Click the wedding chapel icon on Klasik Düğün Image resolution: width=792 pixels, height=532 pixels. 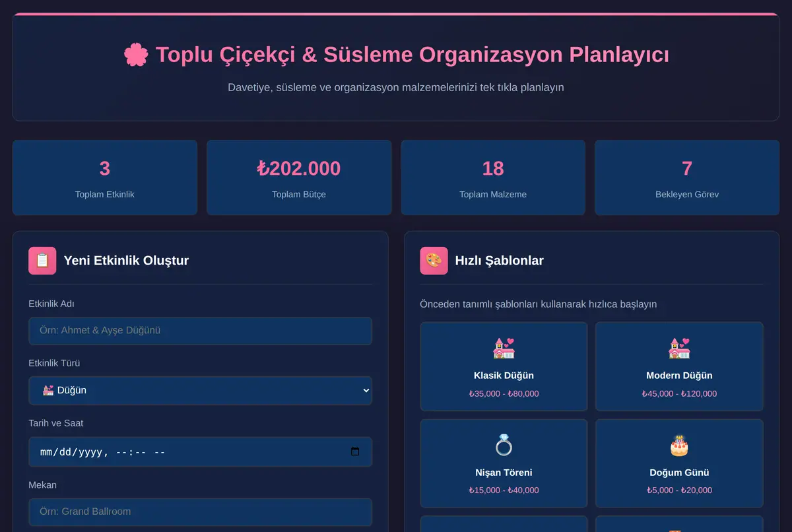[504, 348]
